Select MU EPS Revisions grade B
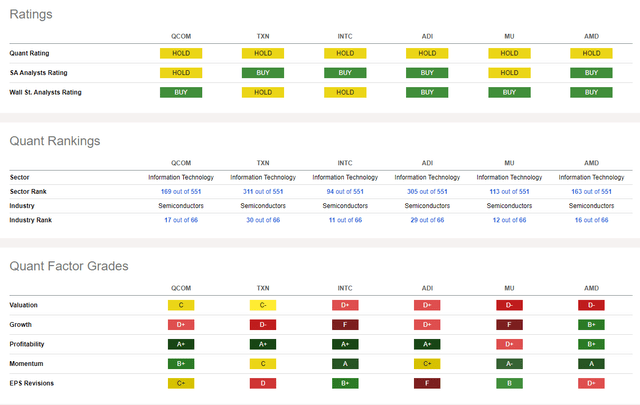The width and height of the screenshot is (640, 405). (509, 383)
